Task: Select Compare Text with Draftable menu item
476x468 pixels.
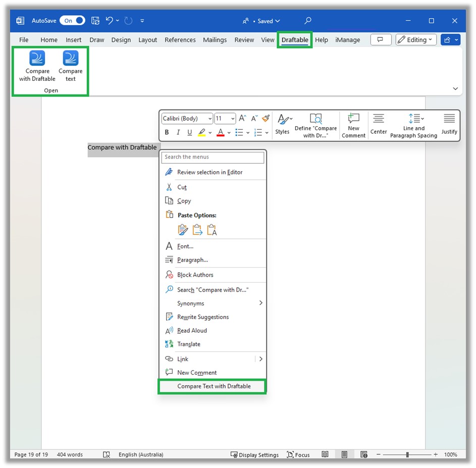Action: [x=212, y=386]
